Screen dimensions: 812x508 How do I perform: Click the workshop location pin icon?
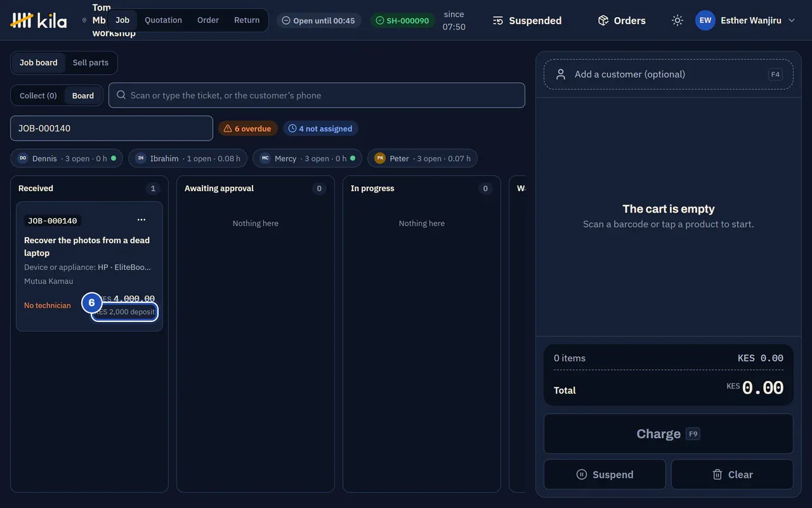tap(84, 20)
